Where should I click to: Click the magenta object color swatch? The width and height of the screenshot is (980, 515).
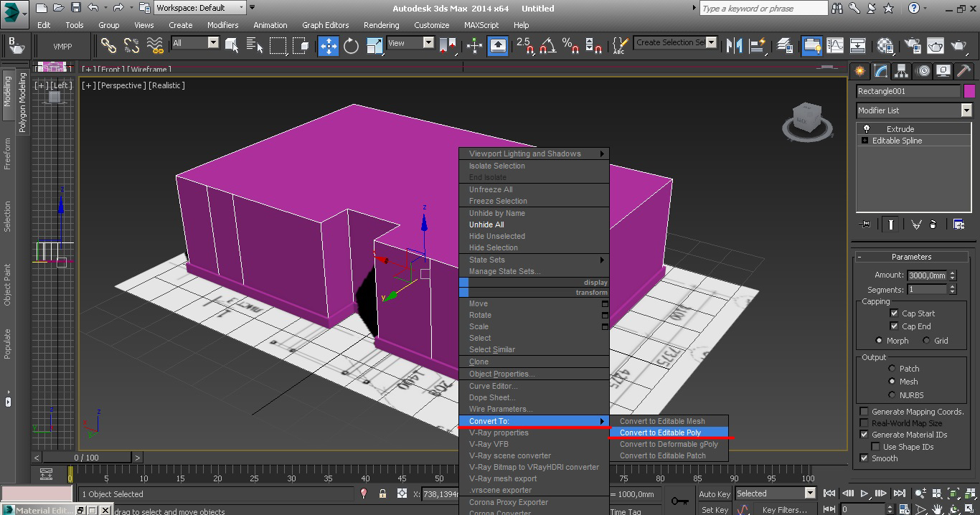point(969,91)
